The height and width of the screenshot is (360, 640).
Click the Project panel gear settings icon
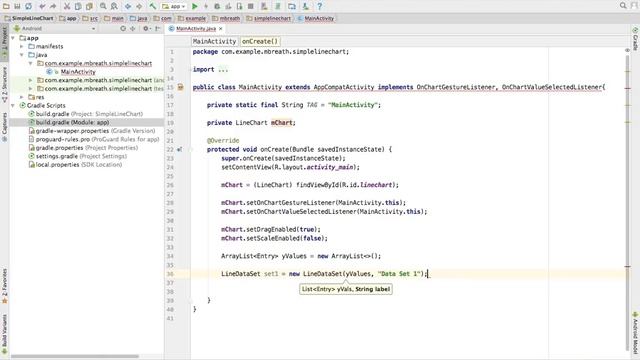pyautogui.click(x=146, y=29)
